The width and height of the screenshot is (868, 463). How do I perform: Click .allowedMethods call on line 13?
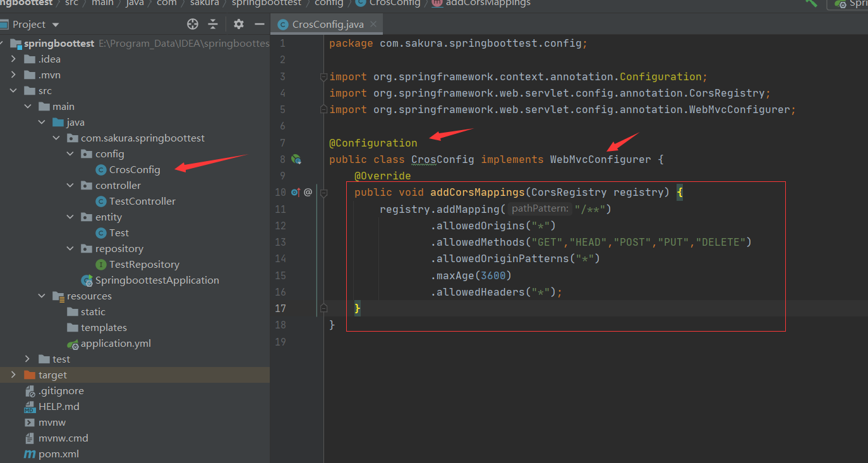591,242
